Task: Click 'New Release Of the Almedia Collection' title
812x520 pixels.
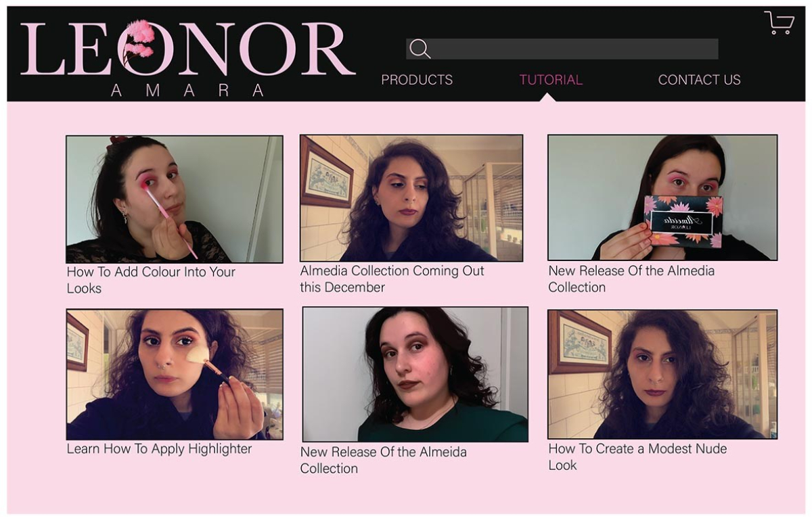Action: click(x=631, y=279)
